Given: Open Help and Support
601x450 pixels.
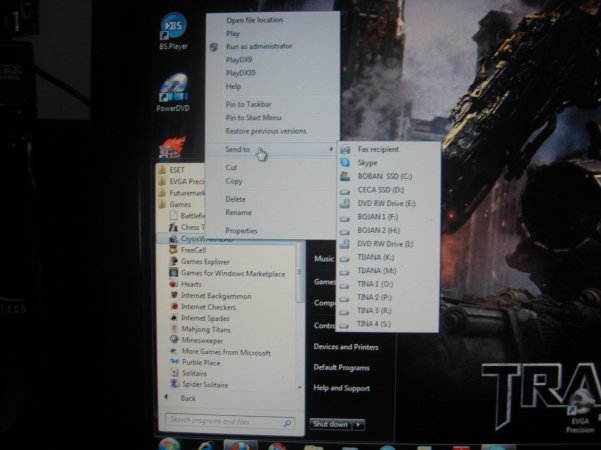Looking at the screenshot, I should click(342, 388).
